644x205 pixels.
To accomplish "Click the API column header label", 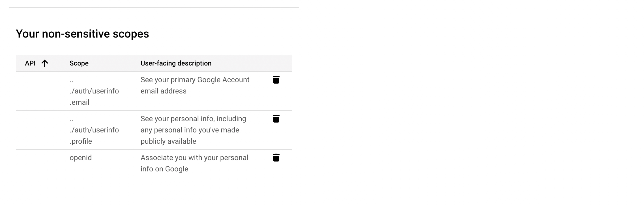I will [x=30, y=63].
